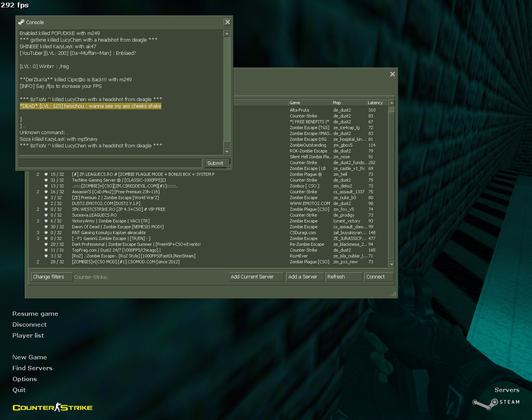532x420 pixels.
Task: Click the server list scroll-down arrow
Action: click(392, 264)
